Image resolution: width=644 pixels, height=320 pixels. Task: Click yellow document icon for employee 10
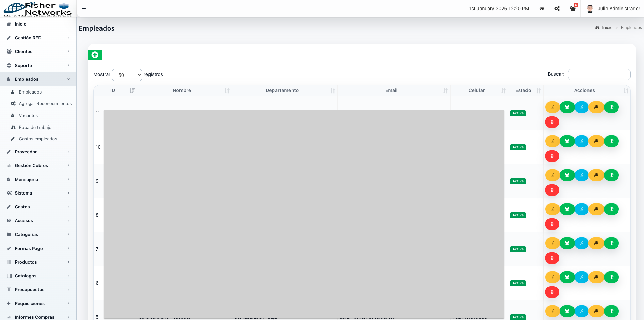click(x=552, y=141)
